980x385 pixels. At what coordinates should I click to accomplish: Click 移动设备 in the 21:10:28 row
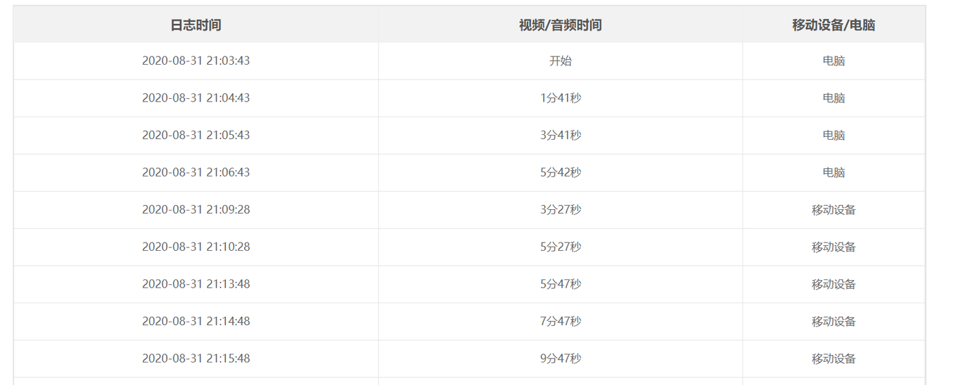834,247
